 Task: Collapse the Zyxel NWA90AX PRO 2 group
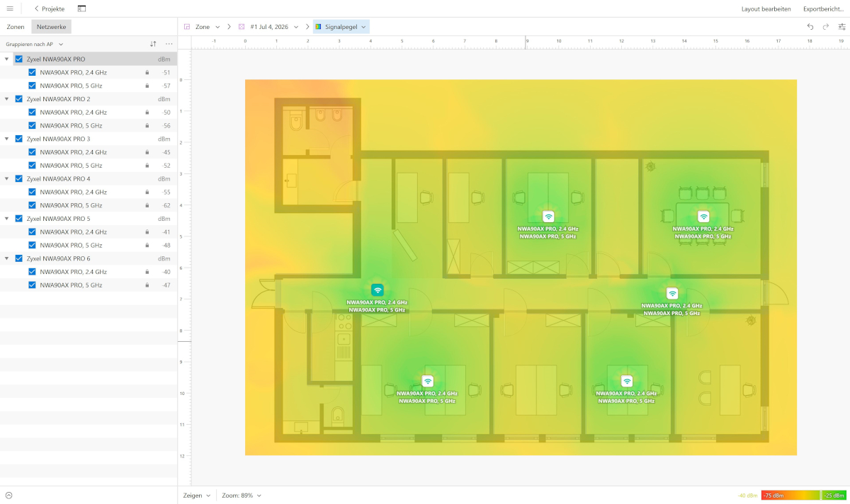click(7, 99)
